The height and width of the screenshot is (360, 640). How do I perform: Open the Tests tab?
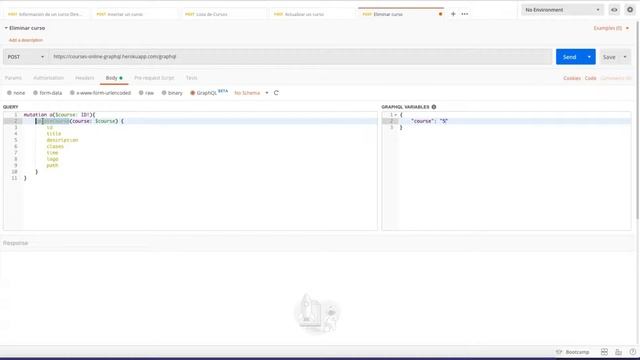tap(191, 78)
